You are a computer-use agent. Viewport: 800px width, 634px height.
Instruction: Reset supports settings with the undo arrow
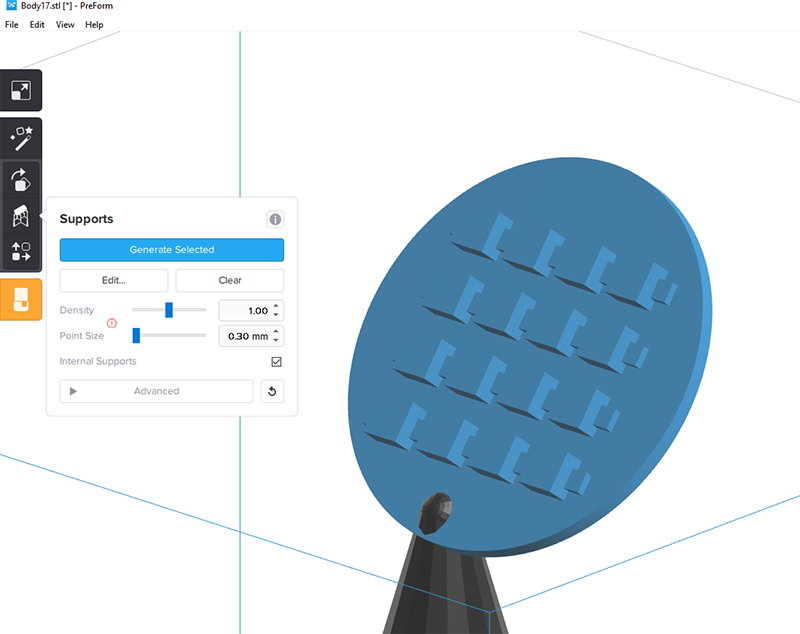click(x=272, y=391)
